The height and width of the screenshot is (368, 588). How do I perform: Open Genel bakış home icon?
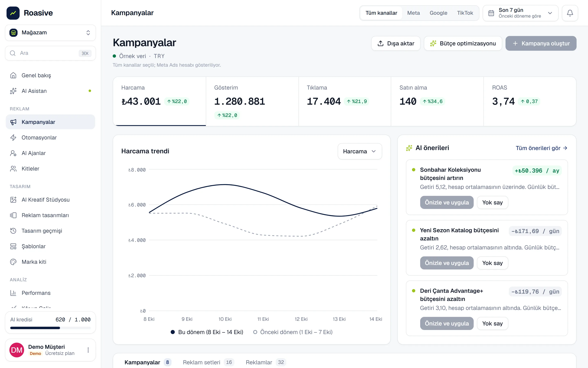[x=13, y=75]
